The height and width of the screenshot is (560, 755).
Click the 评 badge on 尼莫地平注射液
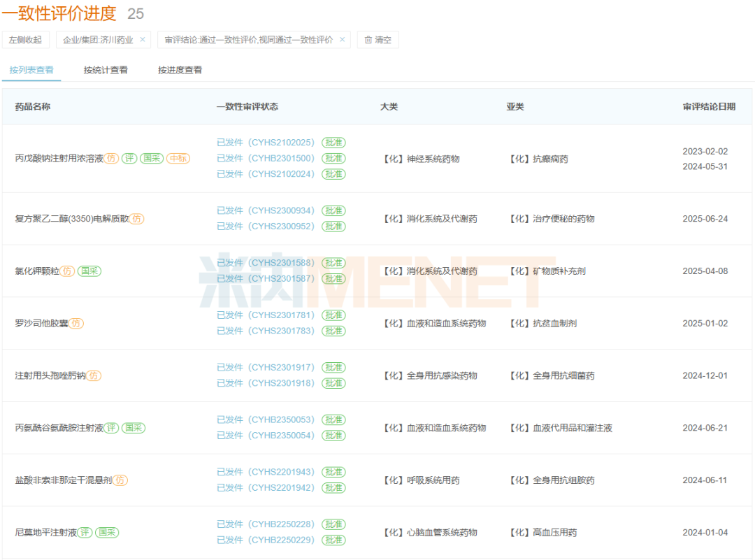pos(85,533)
